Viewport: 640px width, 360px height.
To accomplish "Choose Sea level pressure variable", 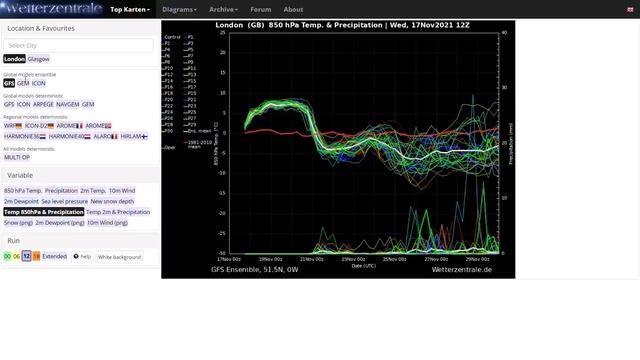I will [64, 201].
